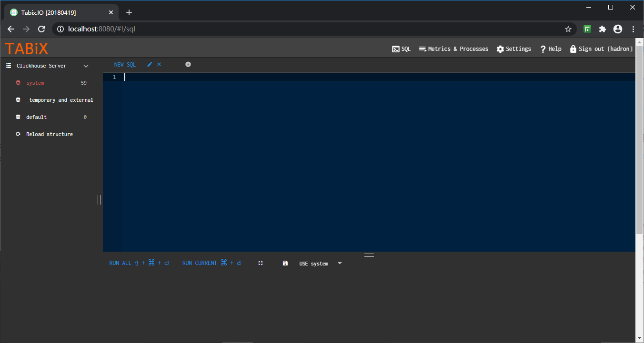
Task: Reload the database structure
Action: tap(49, 134)
